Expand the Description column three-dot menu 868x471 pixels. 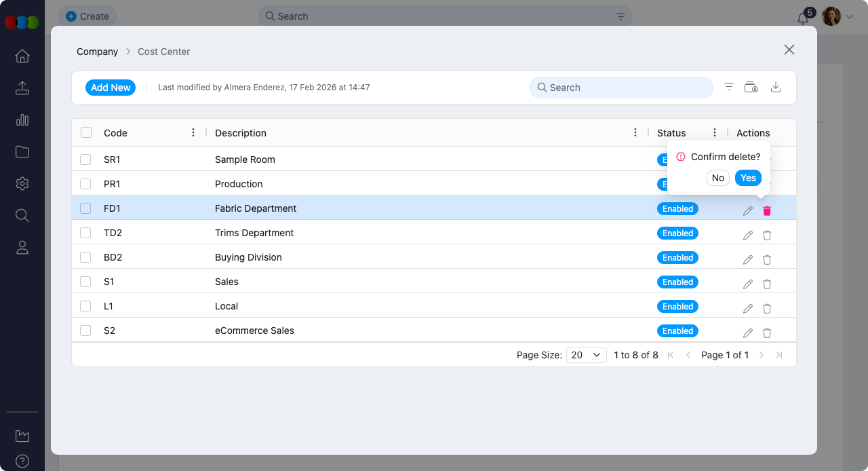635,132
